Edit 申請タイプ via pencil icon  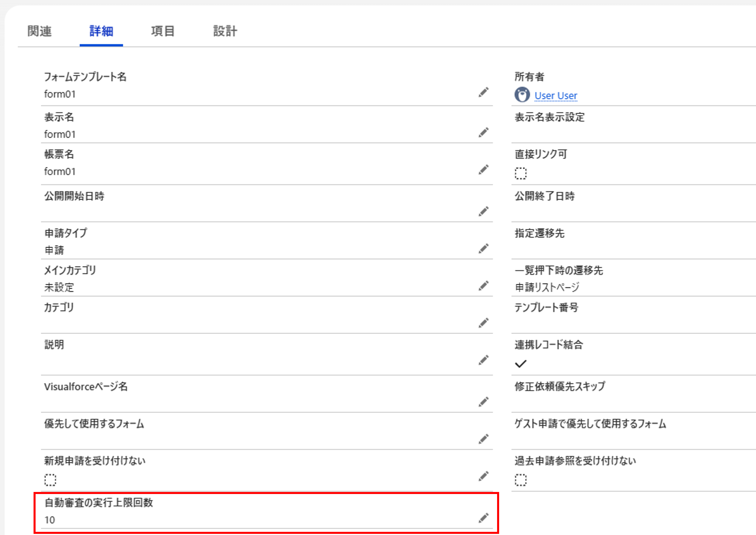[483, 249]
